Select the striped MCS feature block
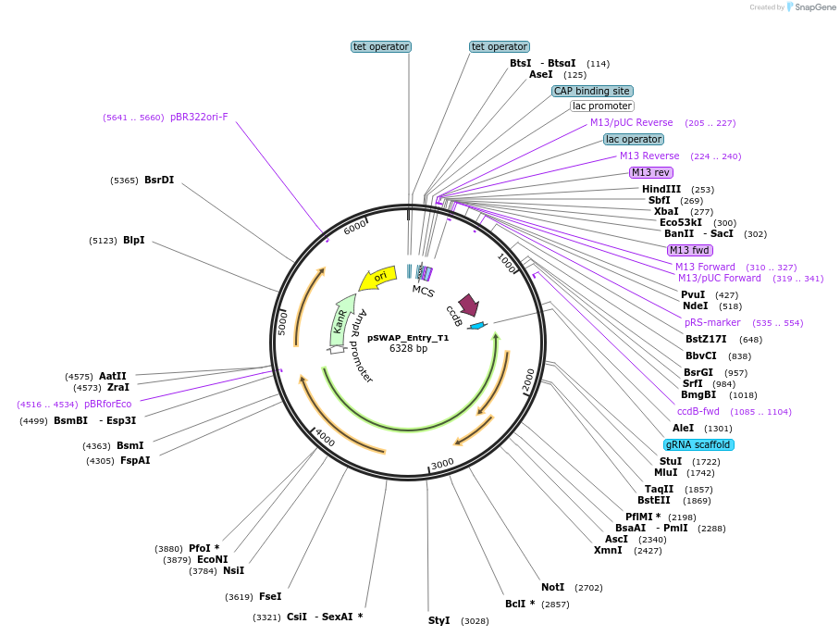The width and height of the screenshot is (840, 636). click(426, 273)
